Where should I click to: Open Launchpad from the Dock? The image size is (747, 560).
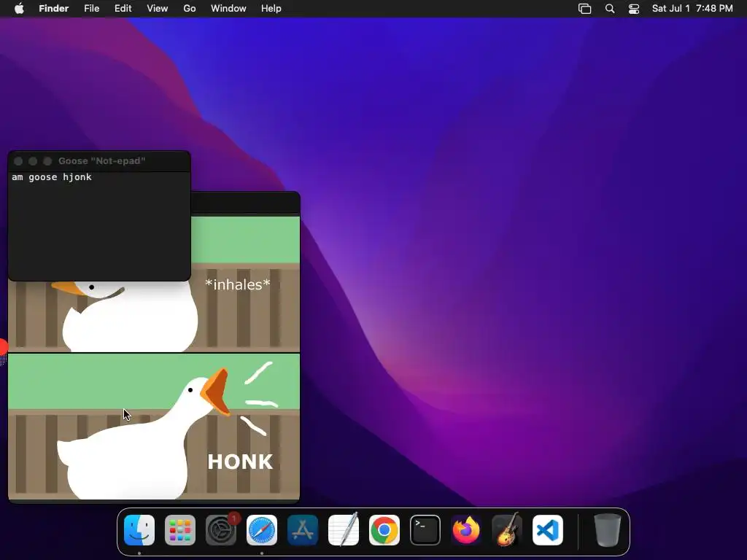click(x=180, y=530)
